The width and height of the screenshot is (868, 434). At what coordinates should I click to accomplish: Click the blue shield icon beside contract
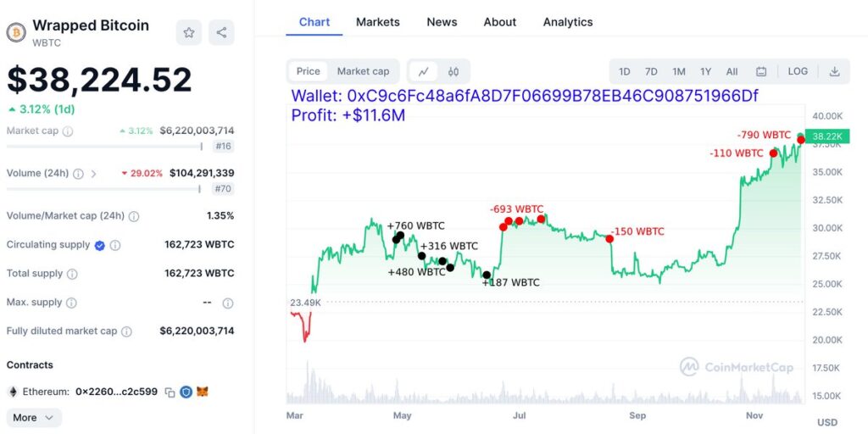186,392
